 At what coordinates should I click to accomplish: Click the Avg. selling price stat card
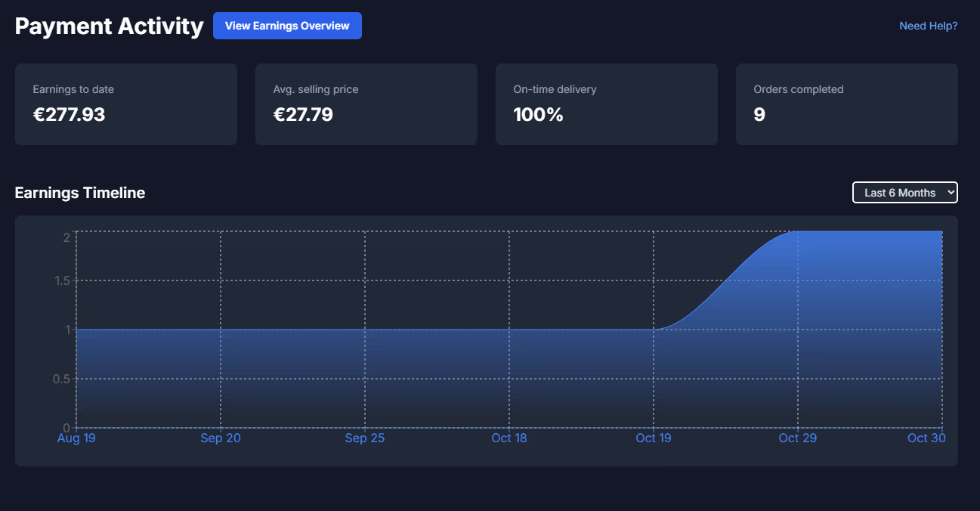[x=366, y=104]
